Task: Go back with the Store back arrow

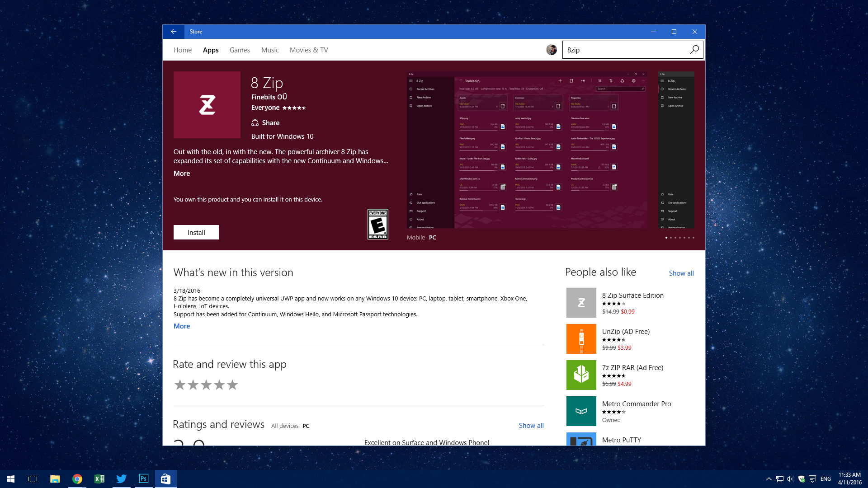Action: (x=173, y=32)
